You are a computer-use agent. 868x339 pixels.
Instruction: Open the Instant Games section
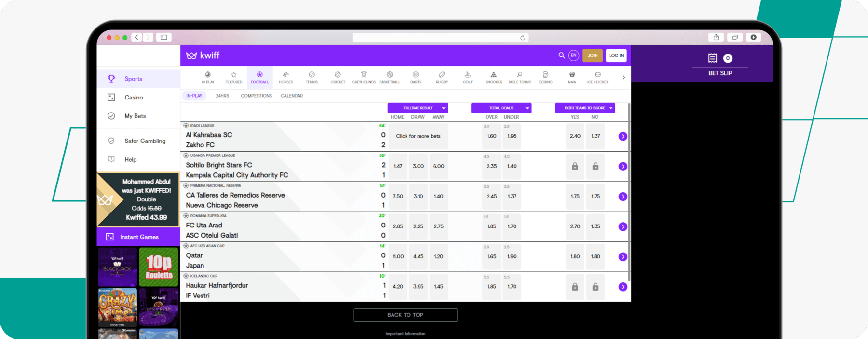click(138, 237)
